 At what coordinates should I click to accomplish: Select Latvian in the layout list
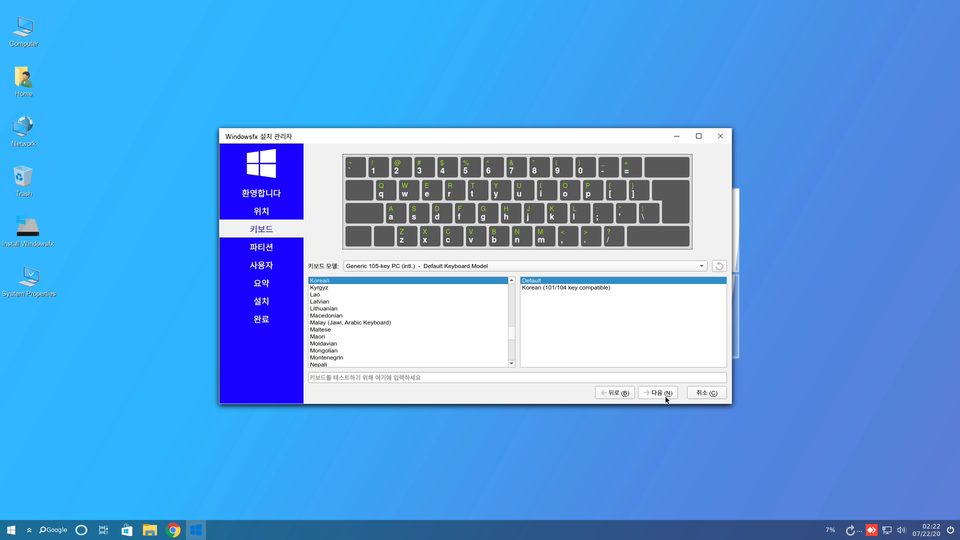tap(408, 302)
